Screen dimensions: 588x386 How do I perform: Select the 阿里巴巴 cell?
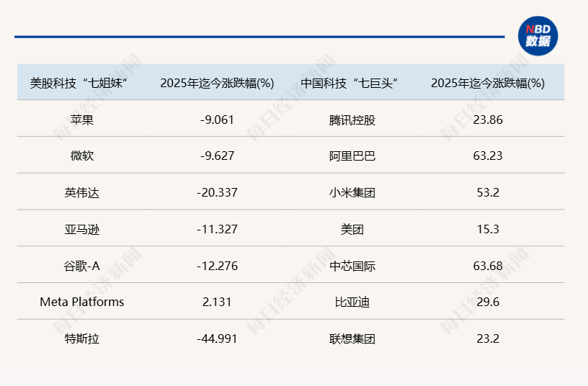352,156
